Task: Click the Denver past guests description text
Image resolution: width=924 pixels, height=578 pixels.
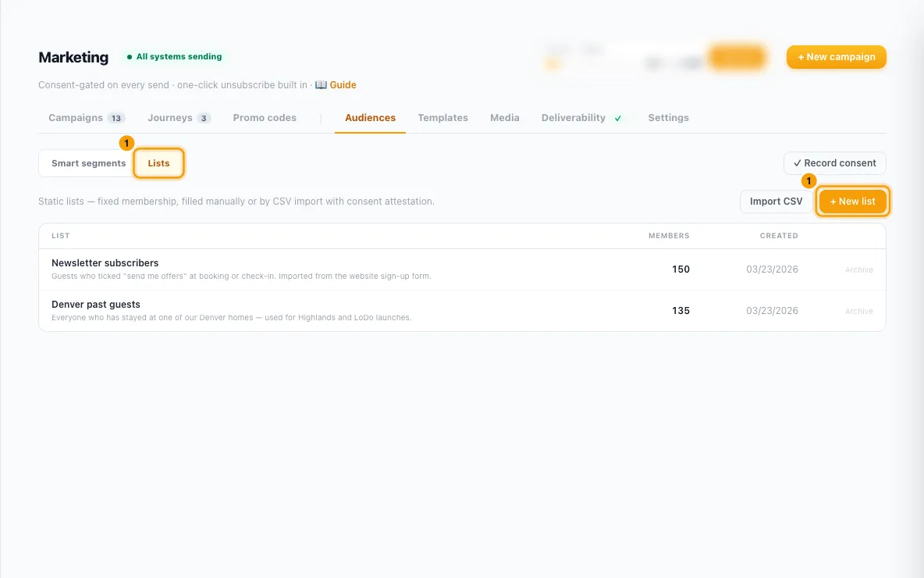Action: tap(231, 317)
